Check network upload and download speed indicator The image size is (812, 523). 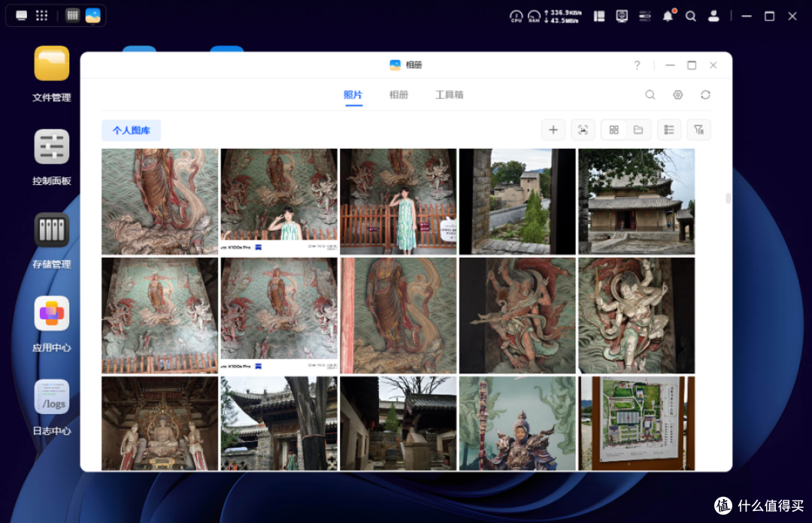562,17
